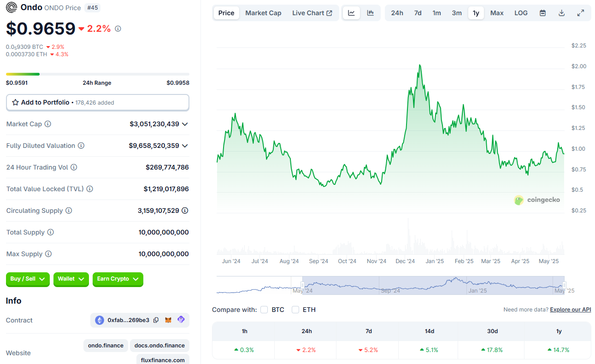Image resolution: width=595 pixels, height=364 pixels.
Task: Open the Buy / Sell dropdown
Action: coord(28,279)
